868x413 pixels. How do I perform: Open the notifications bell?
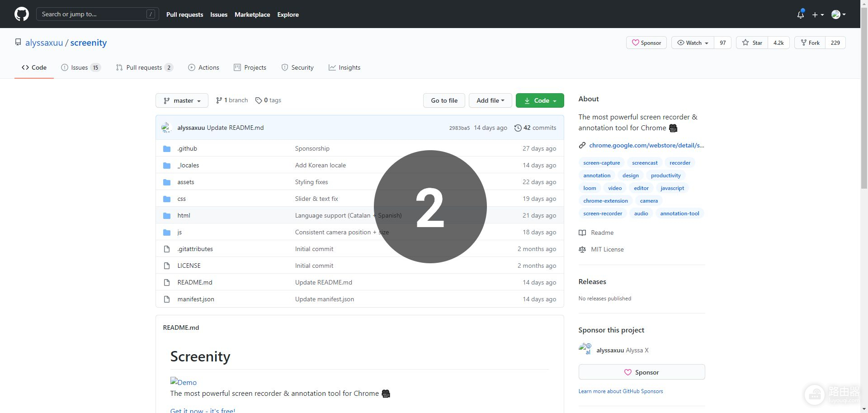800,14
